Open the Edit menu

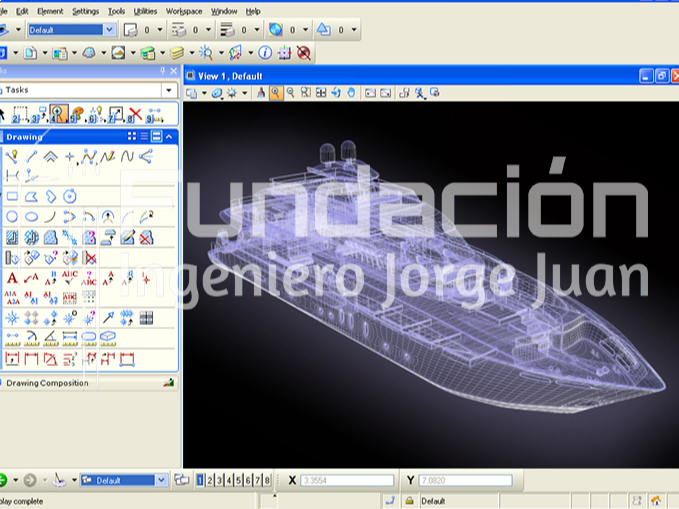[x=22, y=11]
